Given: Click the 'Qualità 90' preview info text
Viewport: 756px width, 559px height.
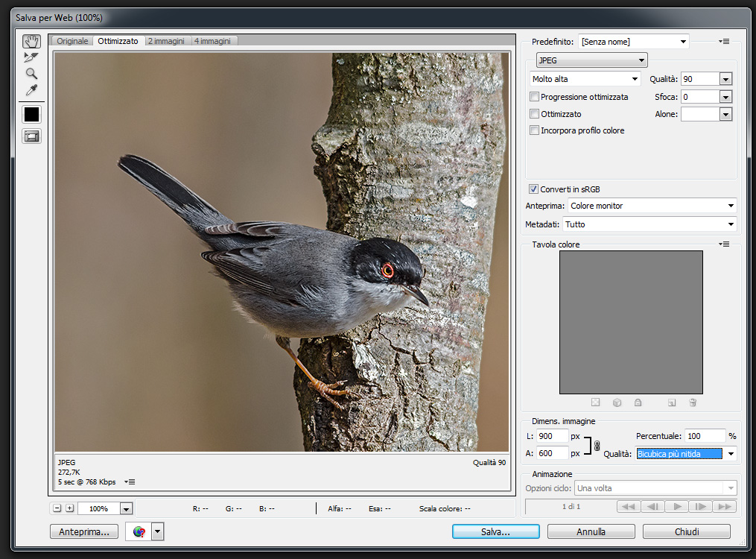Looking at the screenshot, I should pos(489,463).
